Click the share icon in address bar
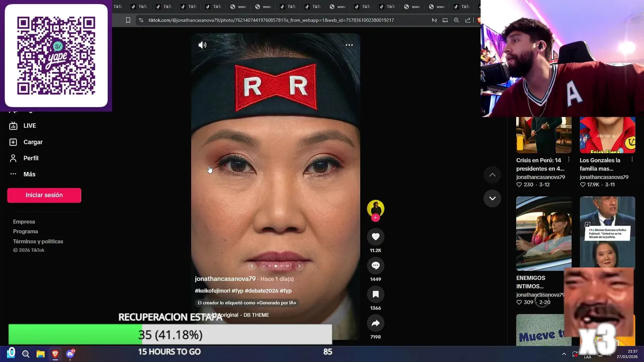644x362 pixels. click(468, 20)
